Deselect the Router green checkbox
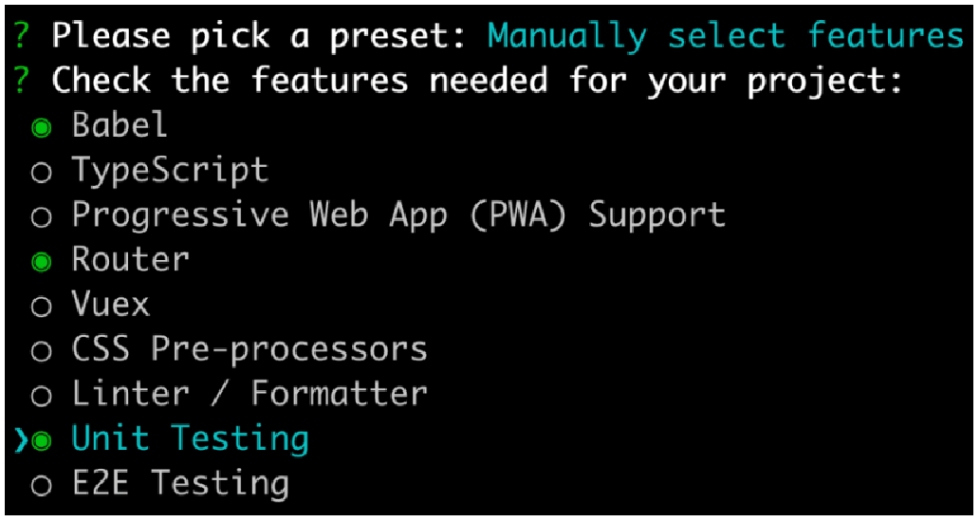Screen dimensions: 980x522 click(x=41, y=263)
